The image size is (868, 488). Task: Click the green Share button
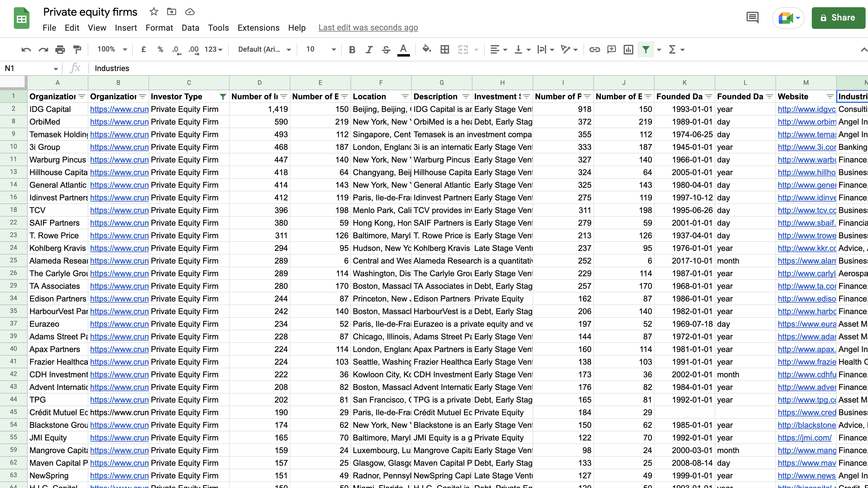click(x=838, y=18)
